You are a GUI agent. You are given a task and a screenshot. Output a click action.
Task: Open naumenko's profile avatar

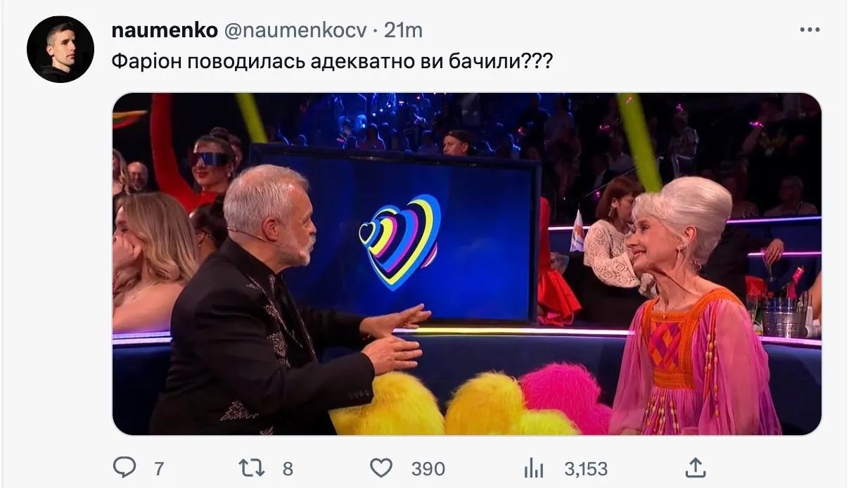pyautogui.click(x=60, y=49)
